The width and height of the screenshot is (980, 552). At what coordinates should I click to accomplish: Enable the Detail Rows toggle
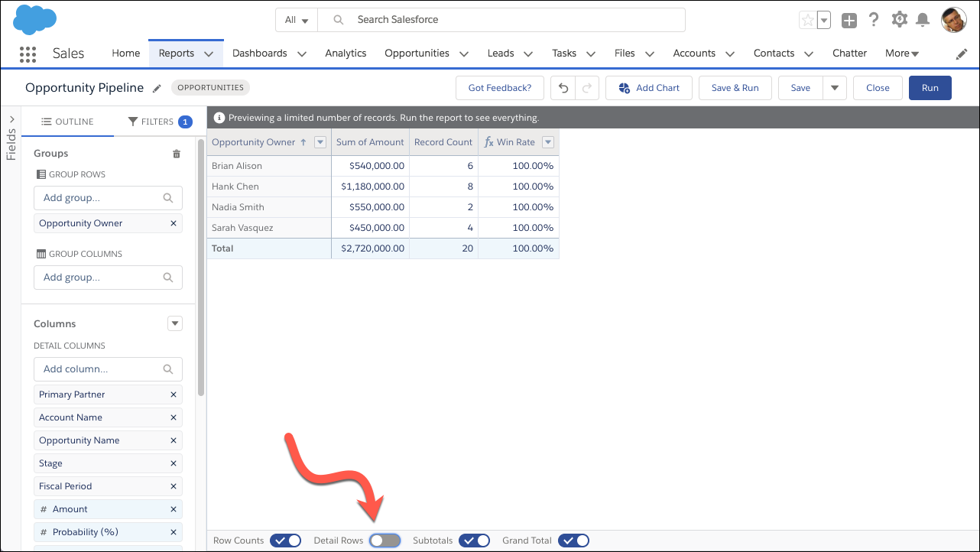click(385, 541)
